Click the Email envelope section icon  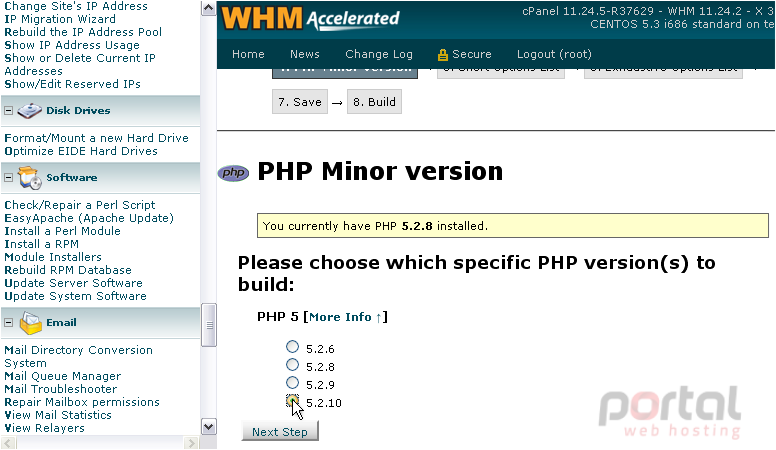point(31,323)
